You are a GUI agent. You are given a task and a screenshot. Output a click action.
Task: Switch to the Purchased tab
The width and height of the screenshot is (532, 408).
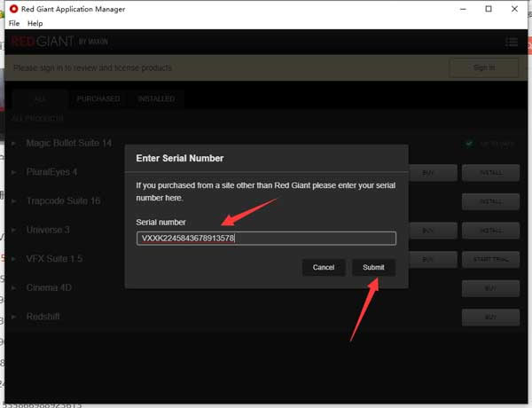click(x=98, y=98)
